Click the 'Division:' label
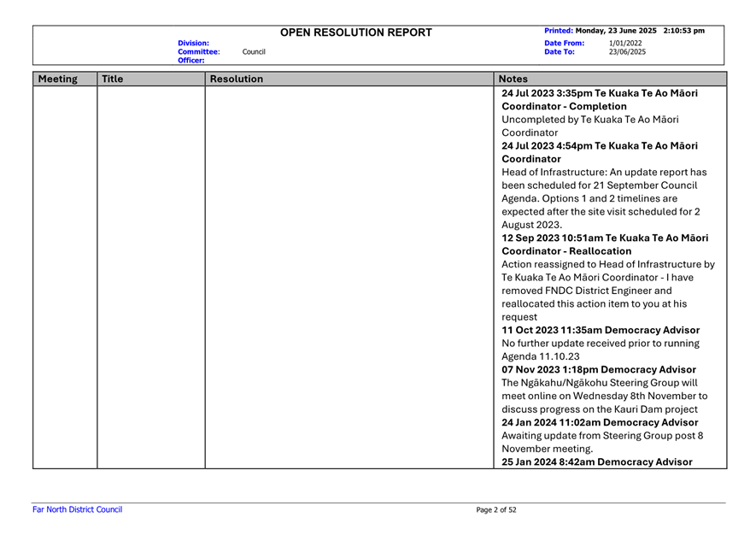Screen dimensions: 756x535 [193, 43]
